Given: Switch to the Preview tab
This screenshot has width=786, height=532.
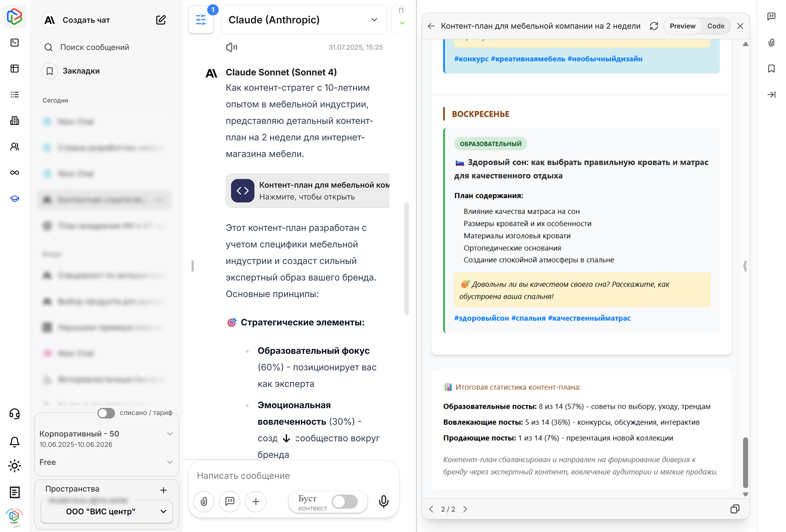Looking at the screenshot, I should pyautogui.click(x=682, y=26).
